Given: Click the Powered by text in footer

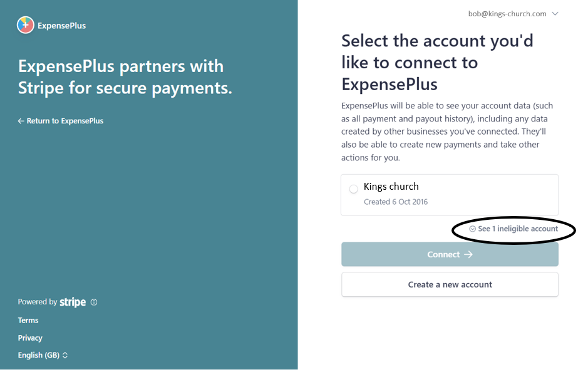Looking at the screenshot, I should pos(38,302).
